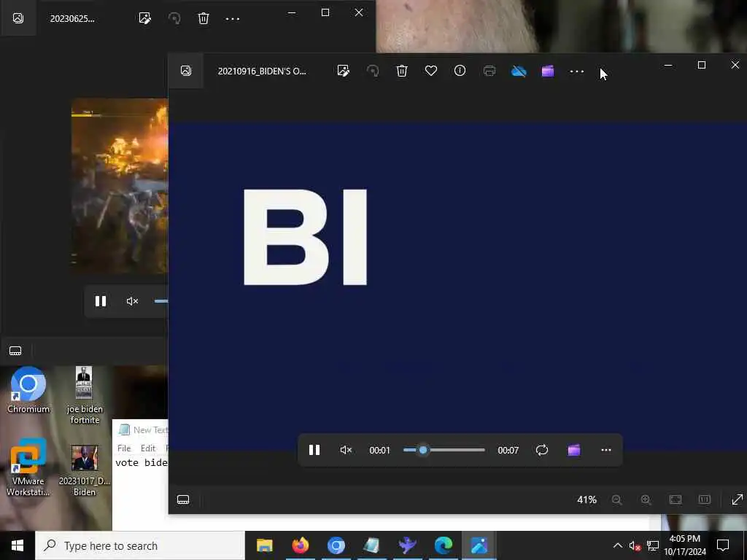Click the 00:07 duration label
Image resolution: width=747 pixels, height=560 pixels.
(x=508, y=451)
